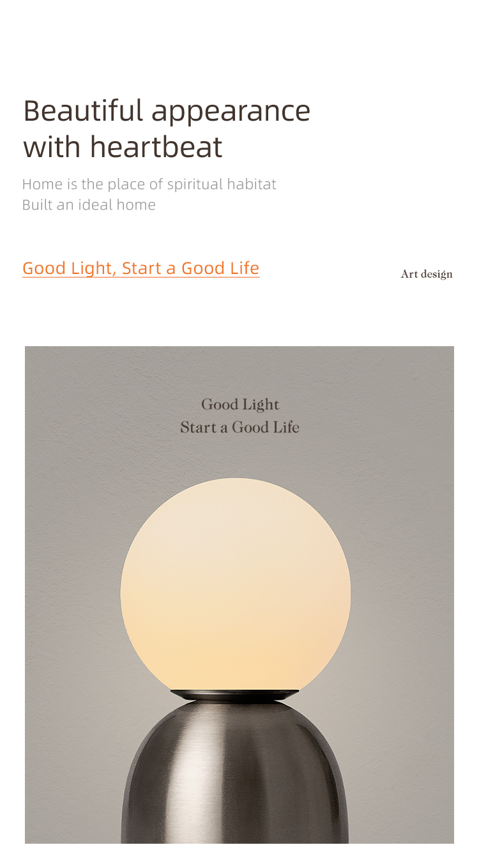Click the Built an ideal home text
Image resolution: width=479 pixels, height=868 pixels.
89,205
